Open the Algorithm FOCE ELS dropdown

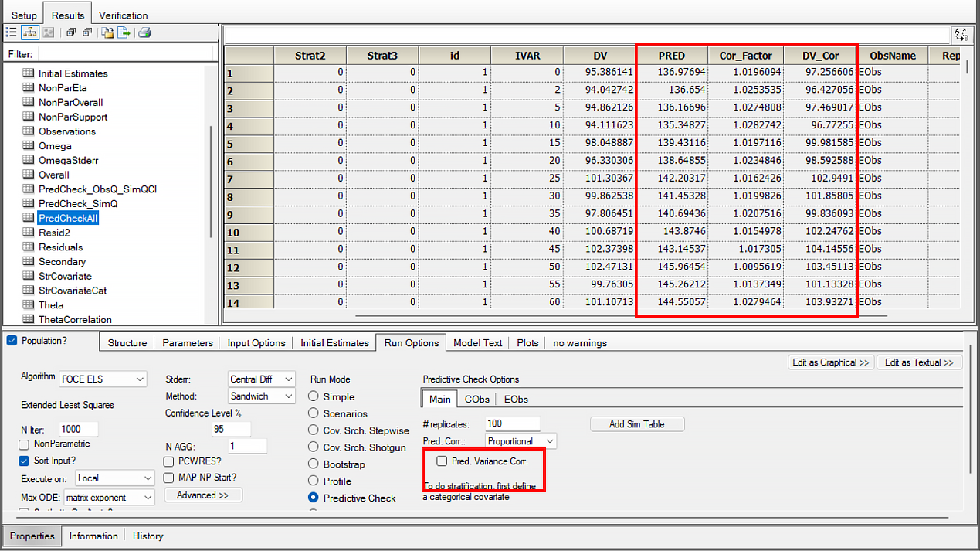(103, 379)
